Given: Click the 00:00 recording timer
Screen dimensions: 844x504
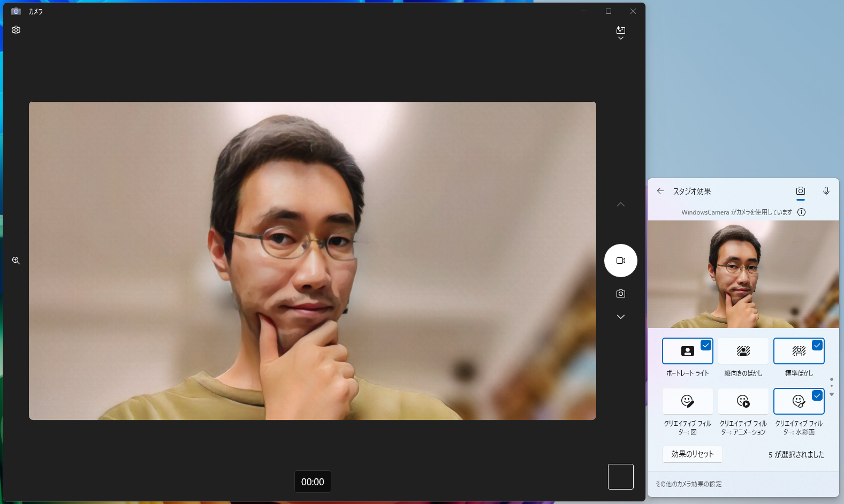Looking at the screenshot, I should tap(313, 482).
